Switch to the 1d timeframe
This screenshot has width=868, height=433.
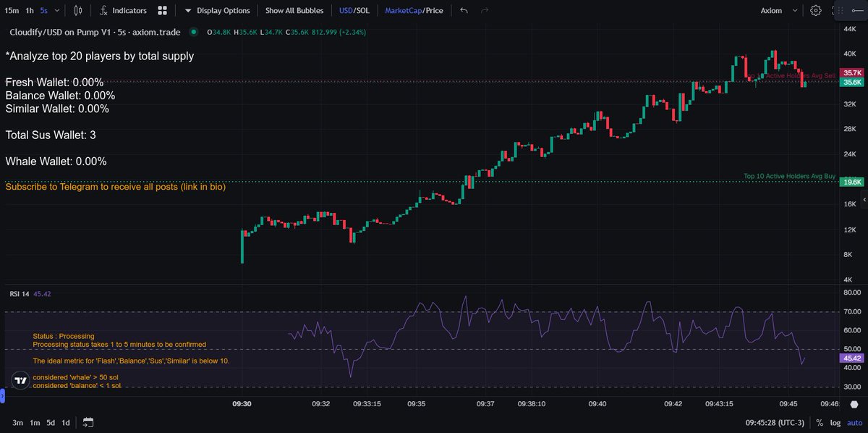64,422
